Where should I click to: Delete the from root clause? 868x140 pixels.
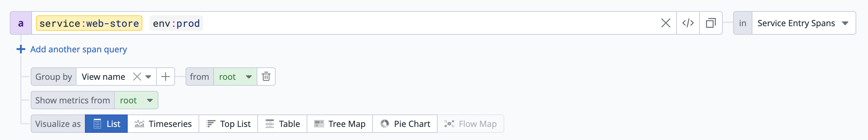click(266, 77)
